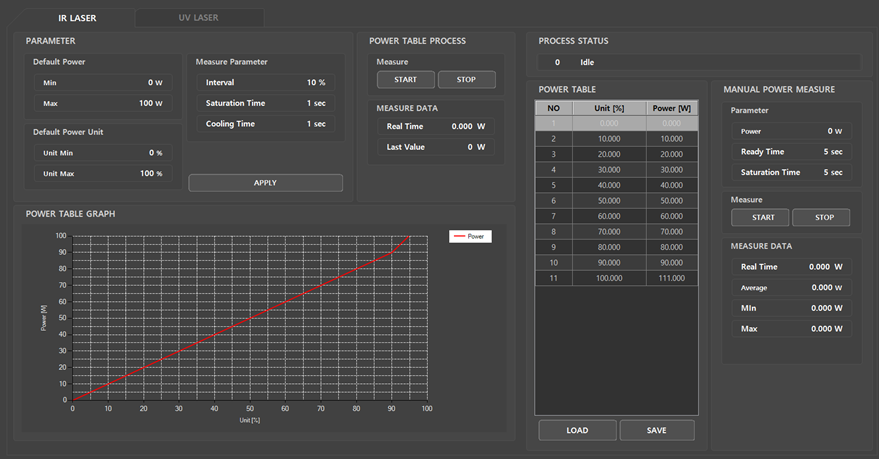Stop the manual power measure
The width and height of the screenshot is (879, 459).
pos(821,217)
